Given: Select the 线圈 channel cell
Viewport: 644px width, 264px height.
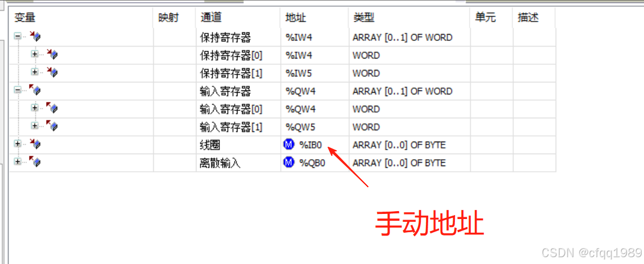Looking at the screenshot, I should click(x=238, y=145).
